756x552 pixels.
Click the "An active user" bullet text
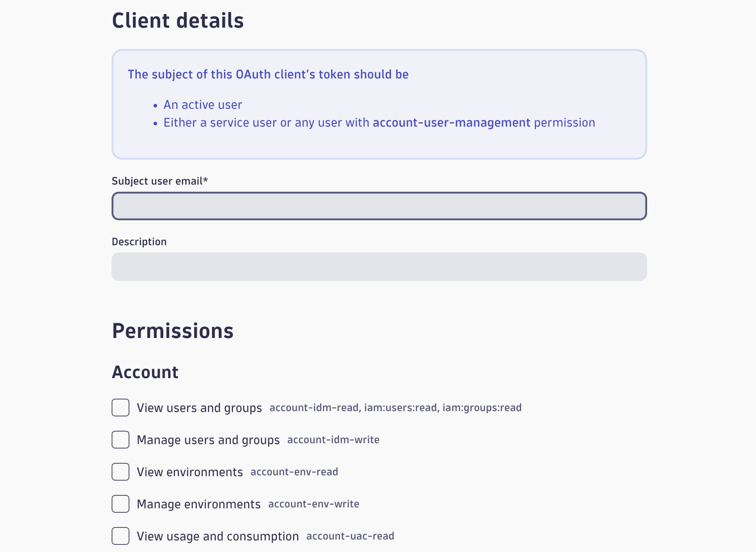pyautogui.click(x=202, y=104)
